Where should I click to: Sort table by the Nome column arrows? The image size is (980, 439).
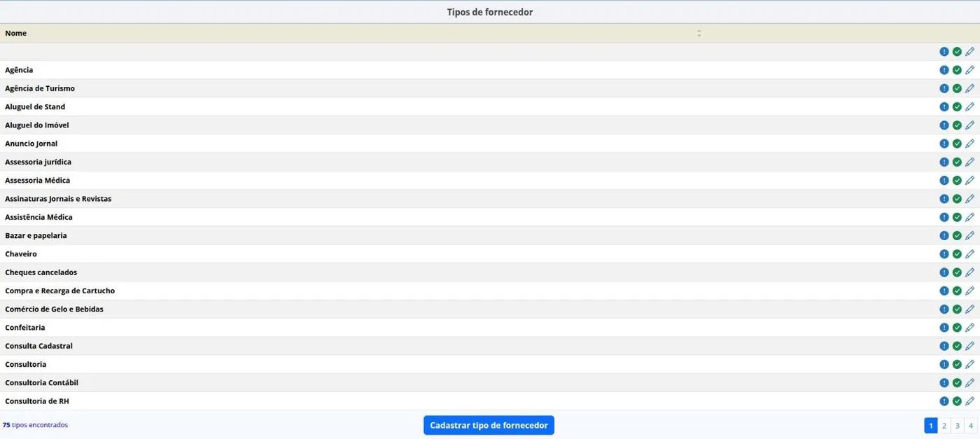tap(699, 33)
